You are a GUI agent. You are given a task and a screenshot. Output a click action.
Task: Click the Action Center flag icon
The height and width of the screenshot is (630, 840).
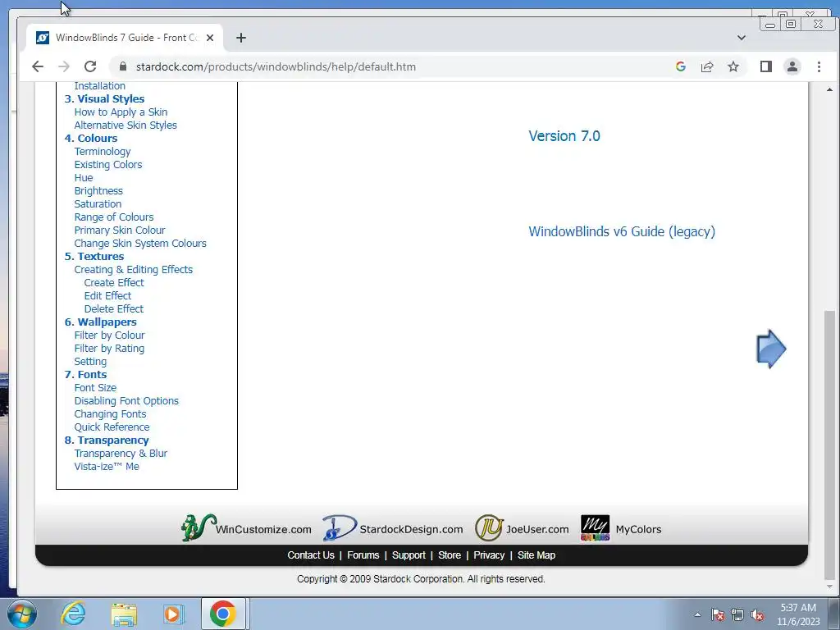(x=717, y=614)
